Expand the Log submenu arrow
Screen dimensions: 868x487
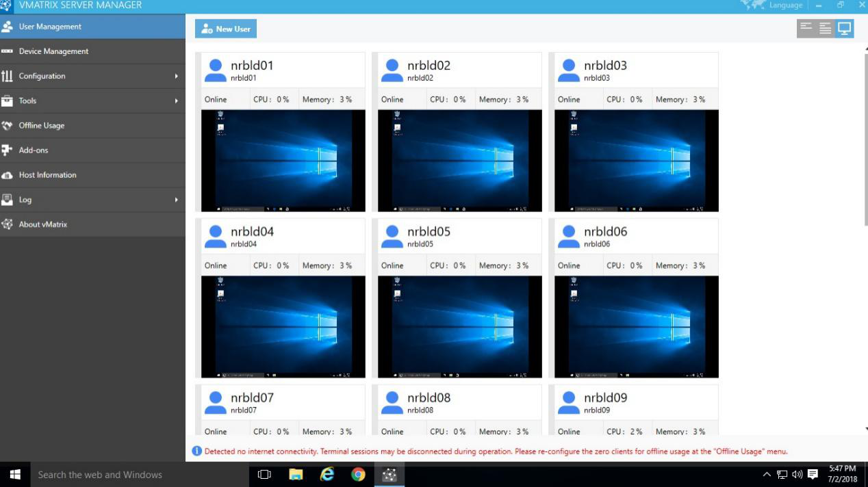click(176, 200)
